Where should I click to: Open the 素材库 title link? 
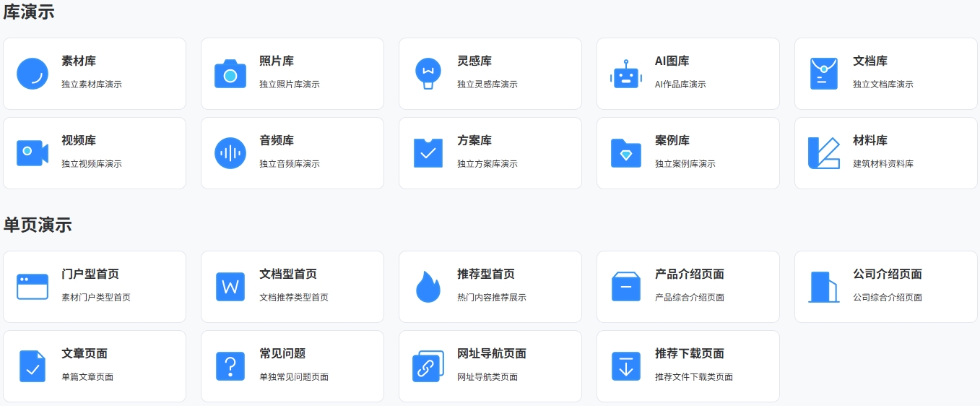coord(79,61)
